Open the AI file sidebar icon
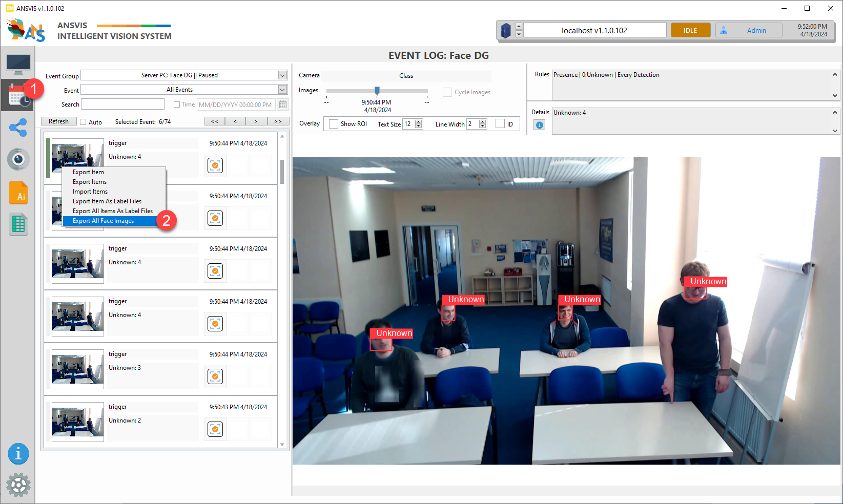Viewport: 843px width, 504px height. click(18, 193)
